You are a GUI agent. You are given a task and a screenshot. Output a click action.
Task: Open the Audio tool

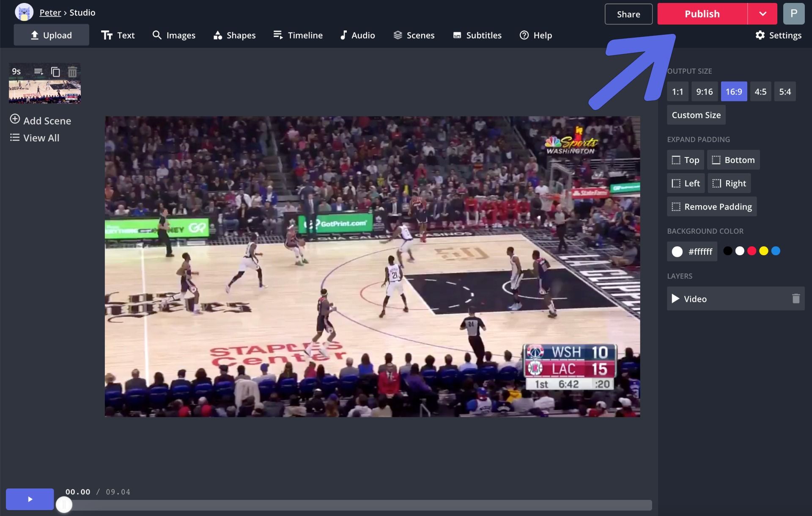click(x=357, y=35)
